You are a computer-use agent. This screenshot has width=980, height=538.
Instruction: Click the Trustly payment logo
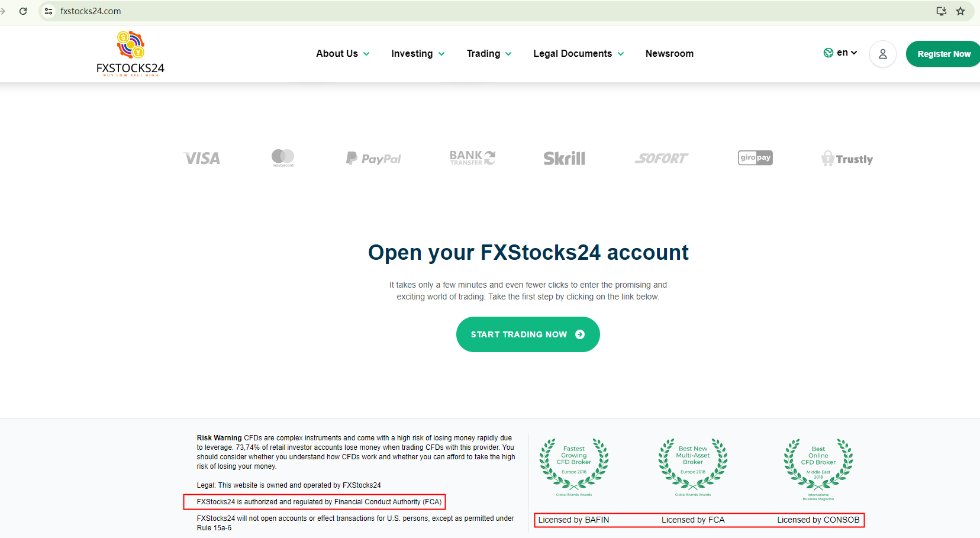847,158
